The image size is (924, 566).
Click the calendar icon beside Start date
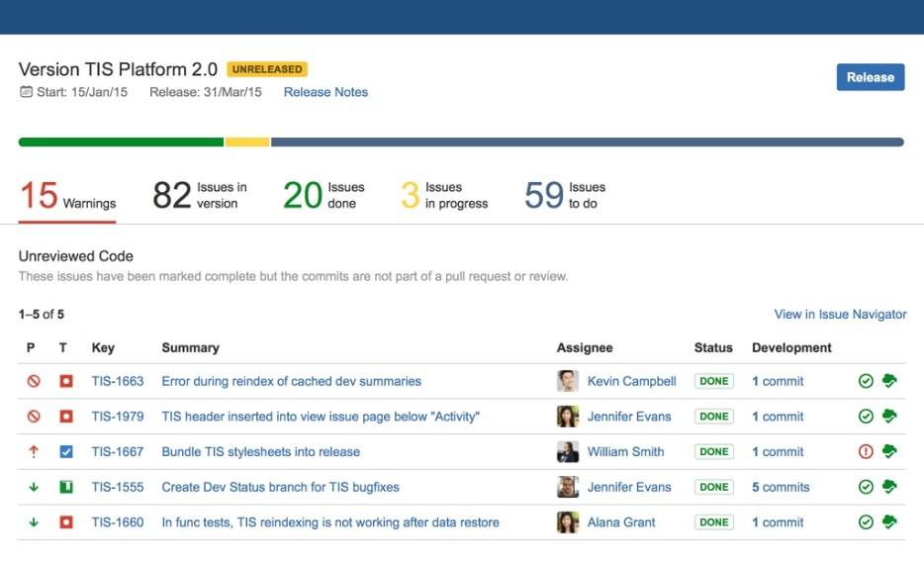pos(26,91)
